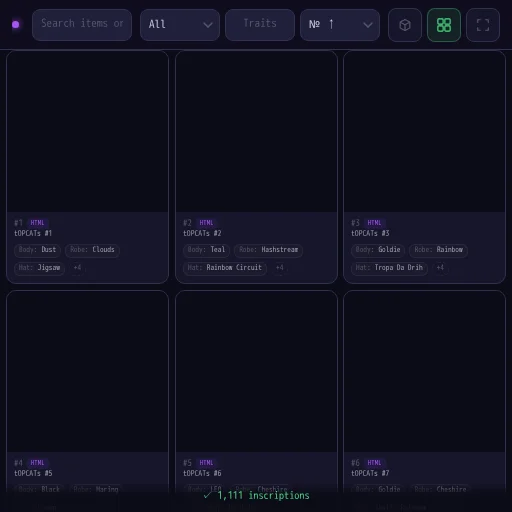Screen dimensions: 512x512
Task: Click the tOPCATs #6 title link
Action: (202, 473)
